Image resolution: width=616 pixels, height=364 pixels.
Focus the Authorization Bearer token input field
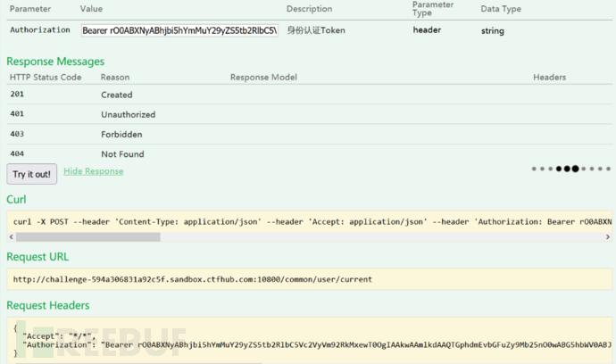click(179, 30)
